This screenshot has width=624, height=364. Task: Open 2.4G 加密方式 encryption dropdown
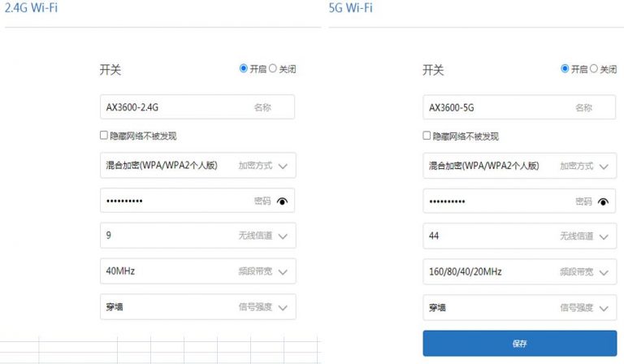pos(282,166)
